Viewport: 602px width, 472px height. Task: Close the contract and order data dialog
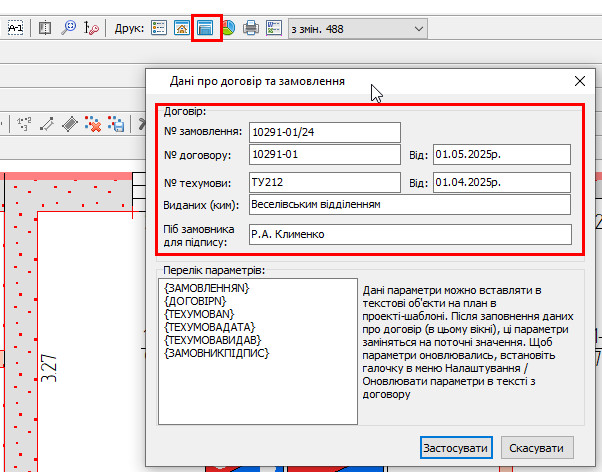click(579, 82)
